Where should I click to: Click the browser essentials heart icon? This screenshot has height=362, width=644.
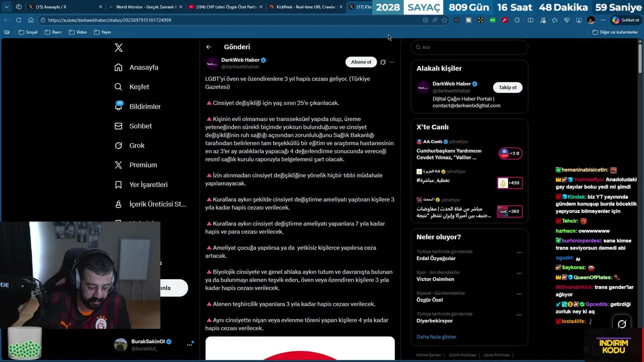(567, 20)
